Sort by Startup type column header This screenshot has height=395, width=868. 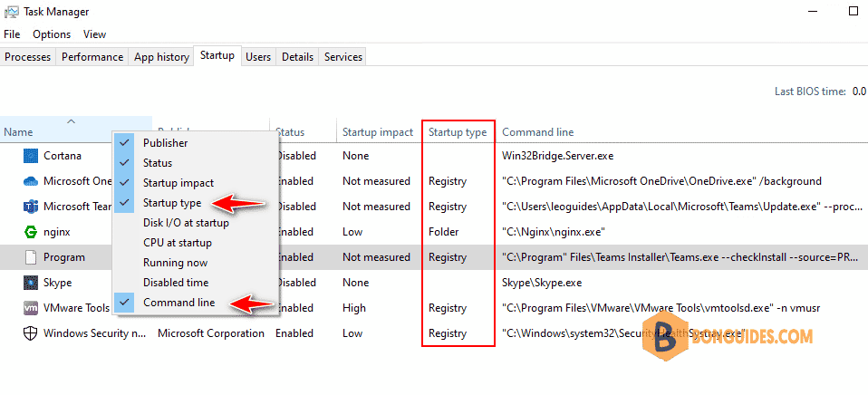click(x=458, y=131)
